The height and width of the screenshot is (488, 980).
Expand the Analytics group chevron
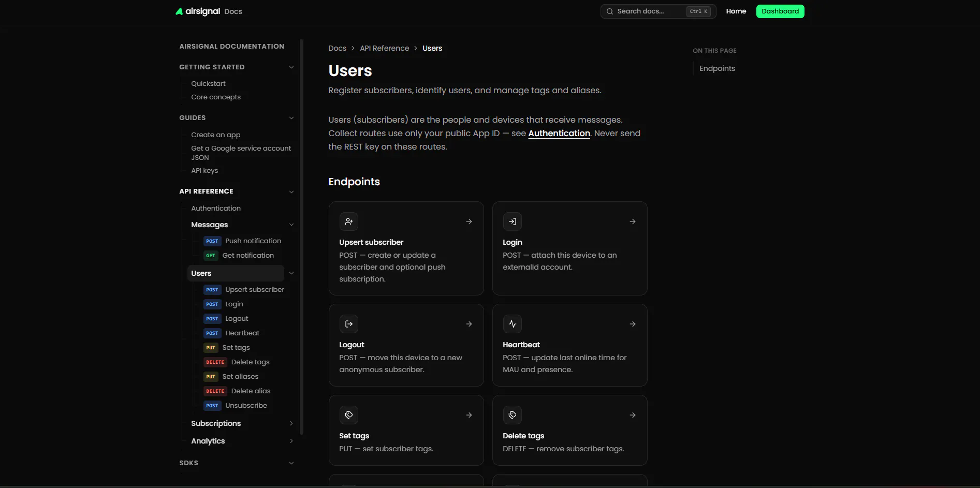(x=291, y=441)
